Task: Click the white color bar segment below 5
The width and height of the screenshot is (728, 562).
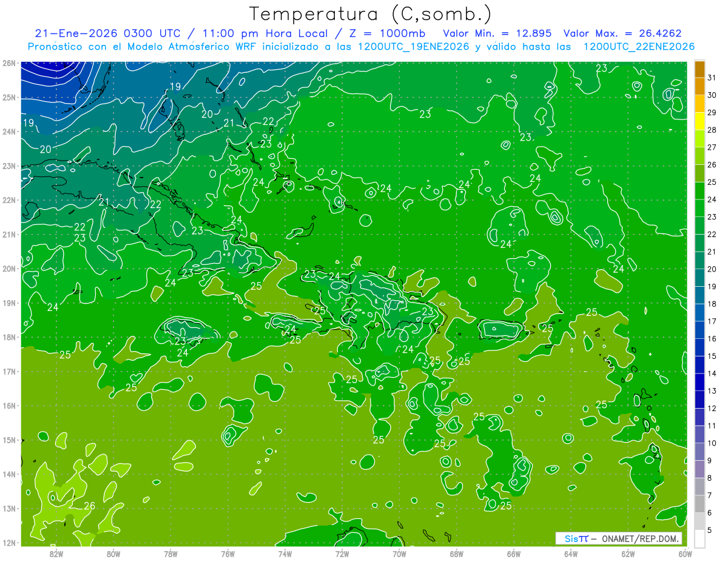Action: point(699,538)
